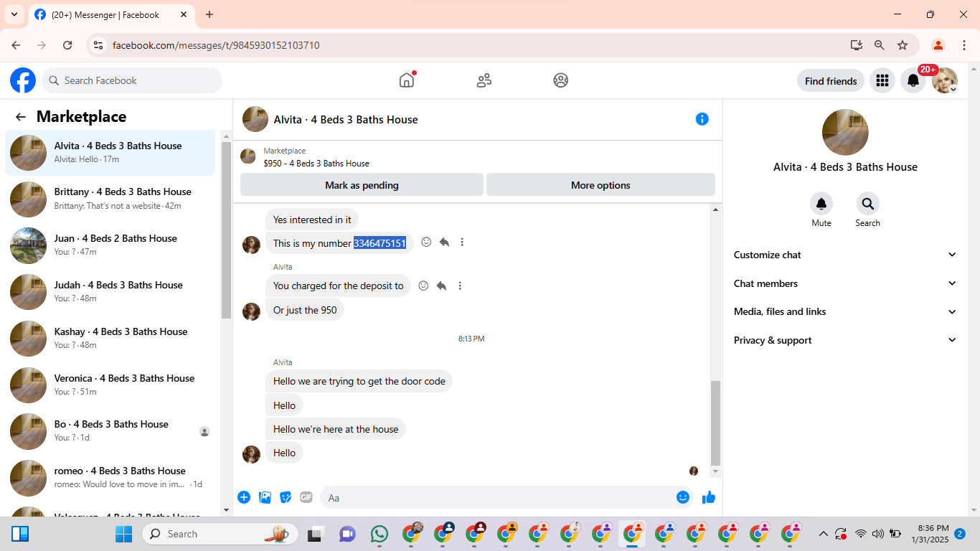Click the message text box
Image resolution: width=980 pixels, height=551 pixels.
coord(507,497)
